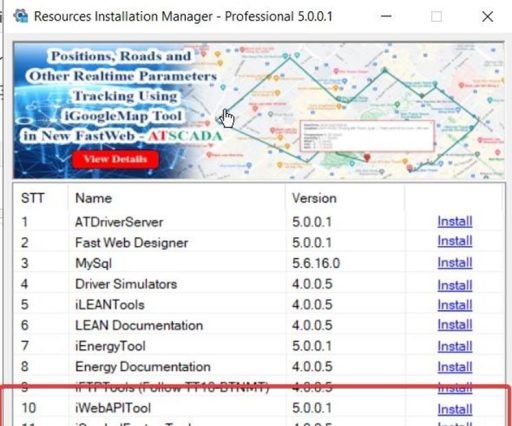Select the LEAN Documentation name cell

[139, 325]
